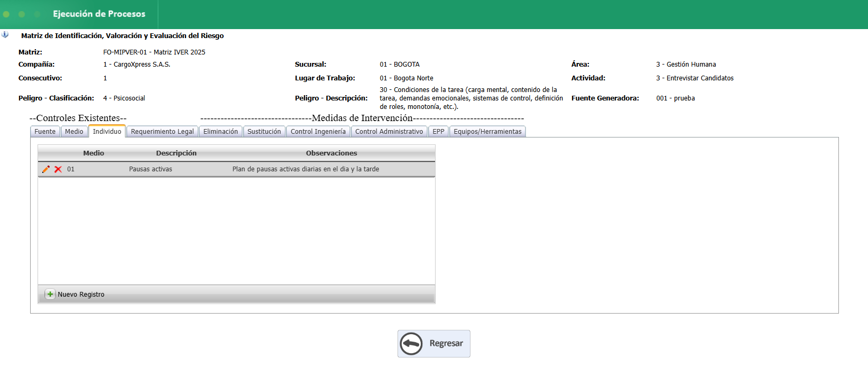Screen dimensions: 868x367
Task: Click the back arrow icon in Regresar
Action: pyautogui.click(x=411, y=344)
